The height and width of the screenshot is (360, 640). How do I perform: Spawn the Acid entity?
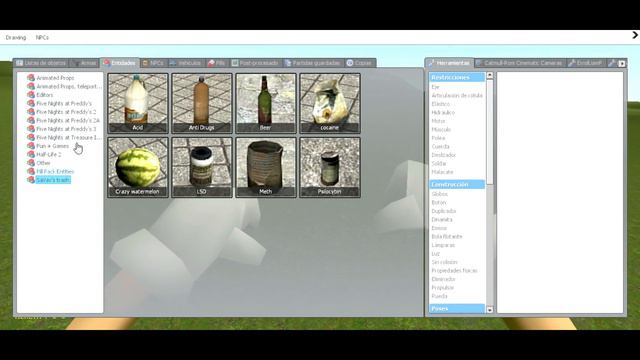tap(138, 103)
